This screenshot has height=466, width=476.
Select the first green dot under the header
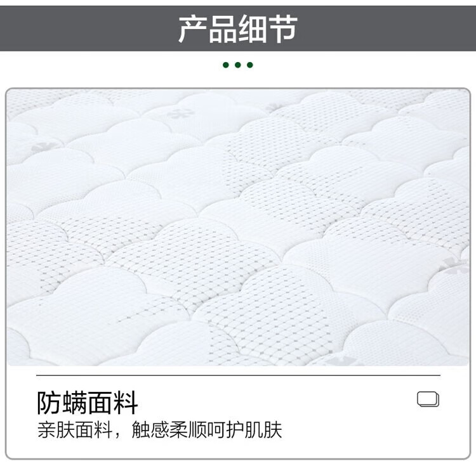[225, 65]
